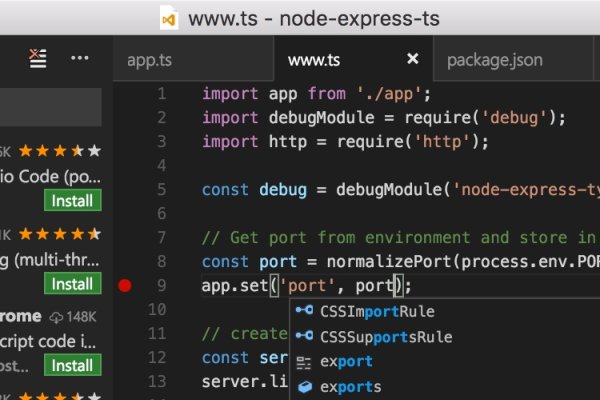
Task: Click 'debugModule' on line 2
Action: click(x=321, y=118)
